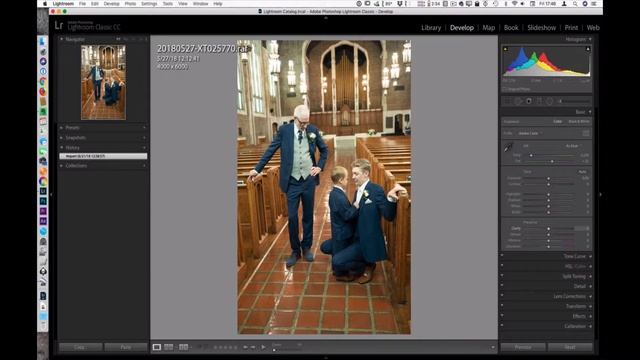Switch to the Slideshow module
The width and height of the screenshot is (640, 360).
point(542,28)
